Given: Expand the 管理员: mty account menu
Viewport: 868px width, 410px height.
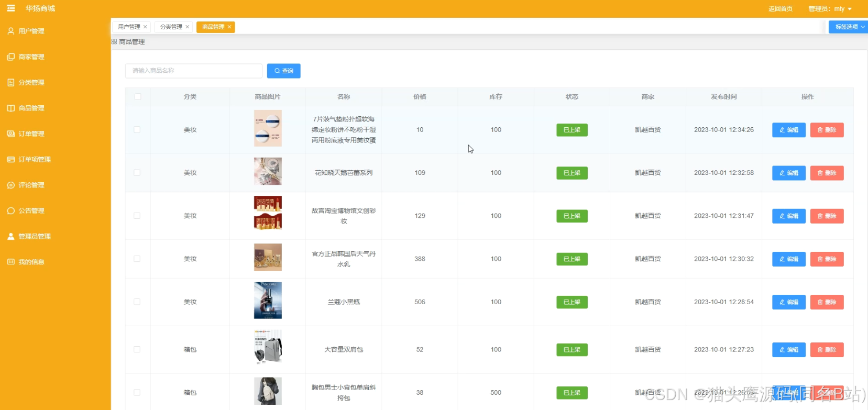Looking at the screenshot, I should 830,9.
